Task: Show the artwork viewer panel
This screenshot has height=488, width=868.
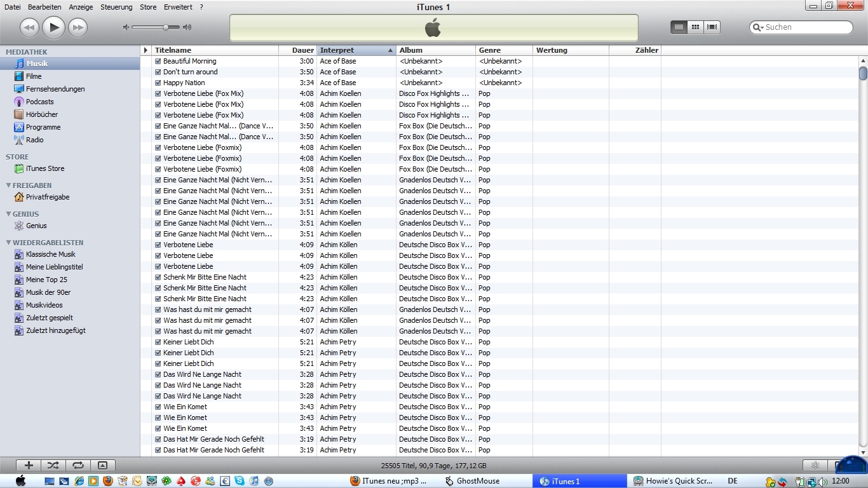Action: point(103,465)
